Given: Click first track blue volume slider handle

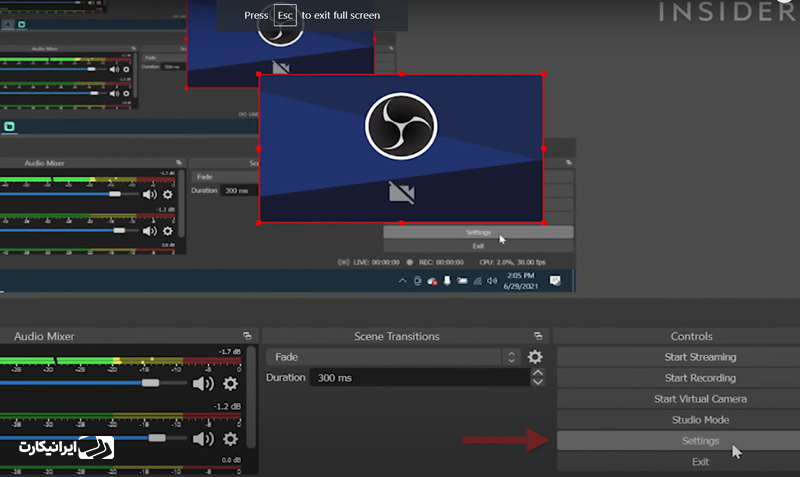Looking at the screenshot, I should click(150, 383).
